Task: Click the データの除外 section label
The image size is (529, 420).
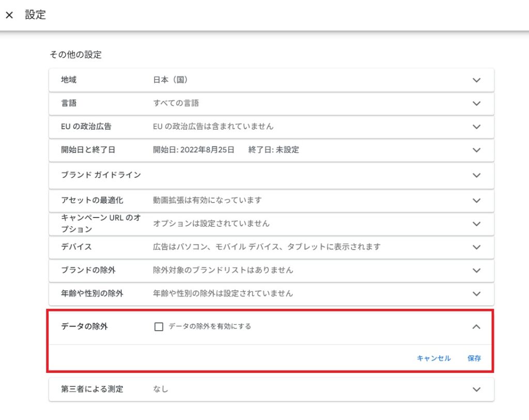Action: pos(84,326)
